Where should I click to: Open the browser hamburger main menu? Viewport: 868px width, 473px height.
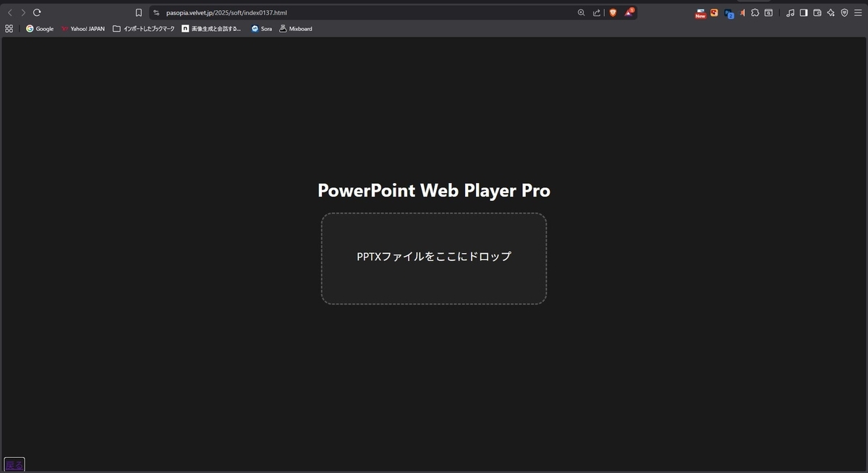click(857, 12)
